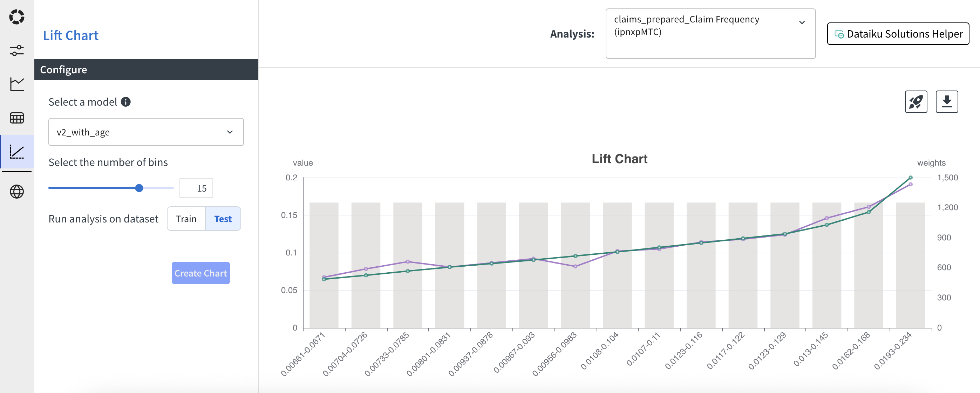This screenshot has height=393, width=980.
Task: Click the info icon next to Select a model
Action: click(x=126, y=102)
